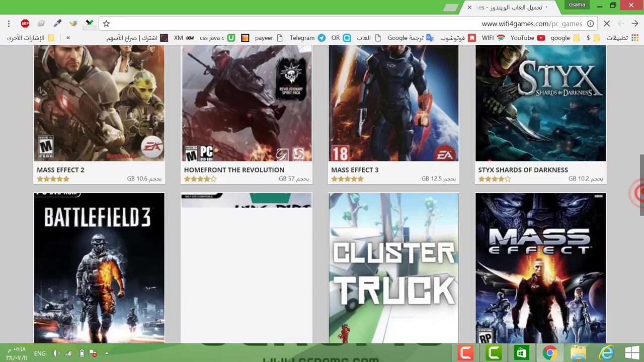Open the $ bookmarks folder

point(593,38)
